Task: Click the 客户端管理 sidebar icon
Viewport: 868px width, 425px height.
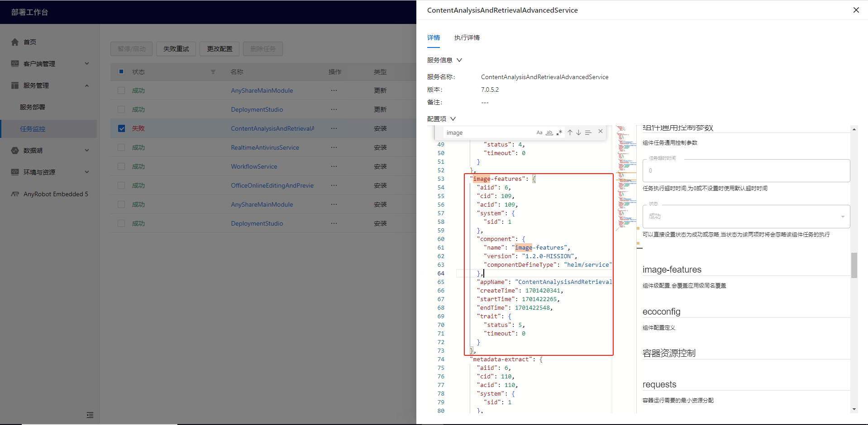Action: click(15, 64)
